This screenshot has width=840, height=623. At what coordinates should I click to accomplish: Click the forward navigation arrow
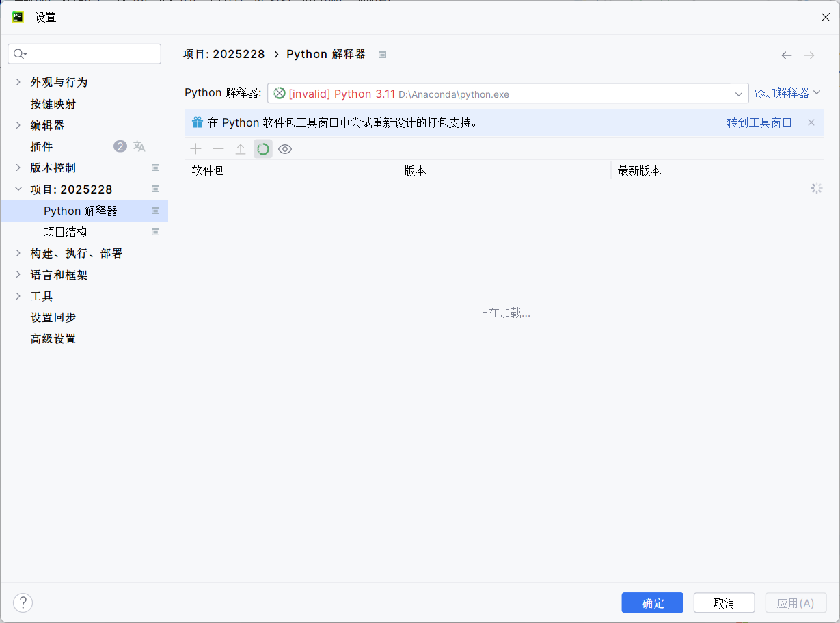pos(809,55)
